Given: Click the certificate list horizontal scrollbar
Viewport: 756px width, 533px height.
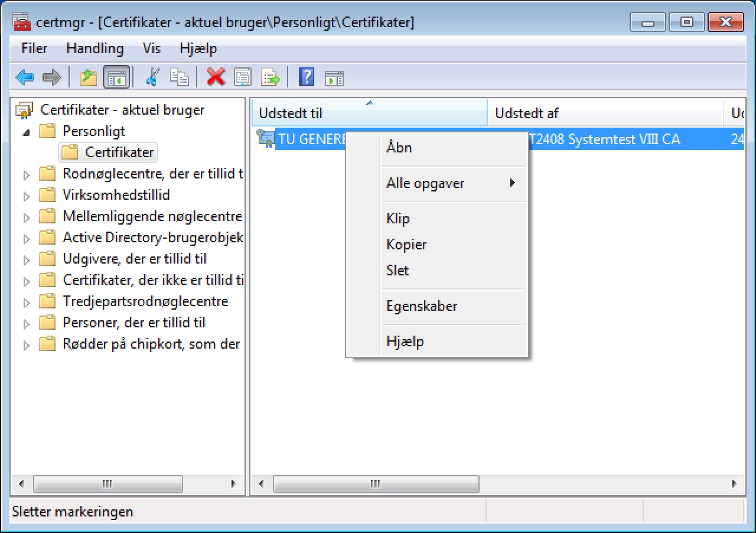Looking at the screenshot, I should pos(376,484).
